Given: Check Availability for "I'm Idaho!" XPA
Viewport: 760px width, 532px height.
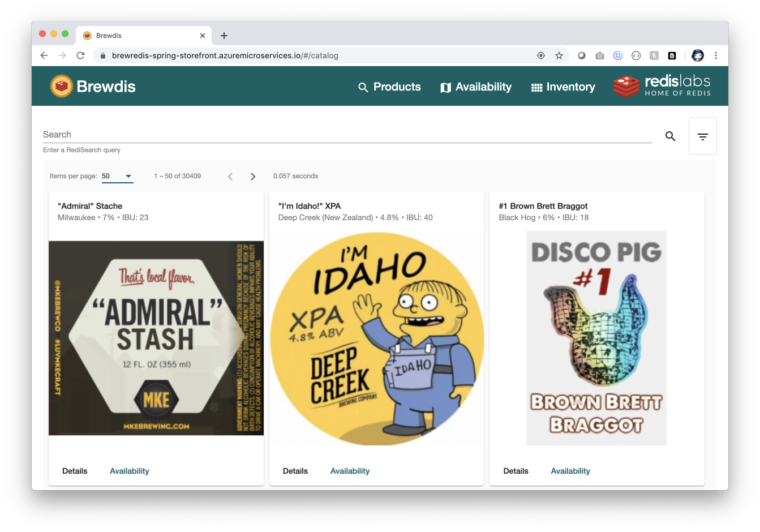Looking at the screenshot, I should (350, 471).
